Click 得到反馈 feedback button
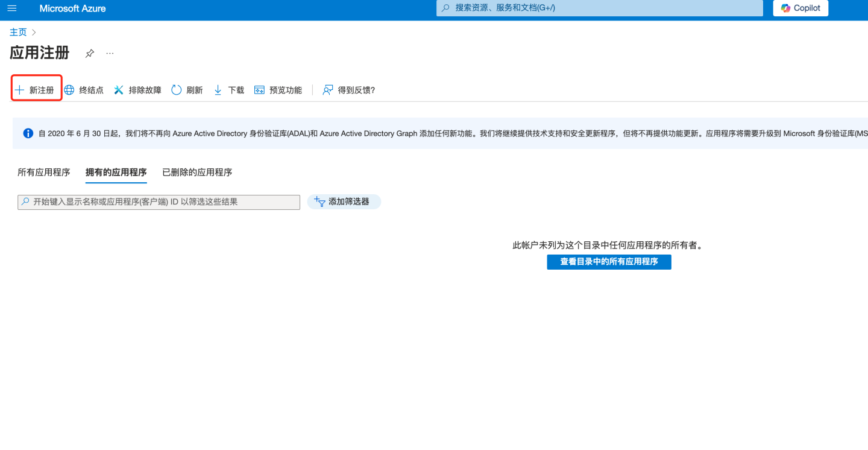868x450 pixels. coord(349,90)
